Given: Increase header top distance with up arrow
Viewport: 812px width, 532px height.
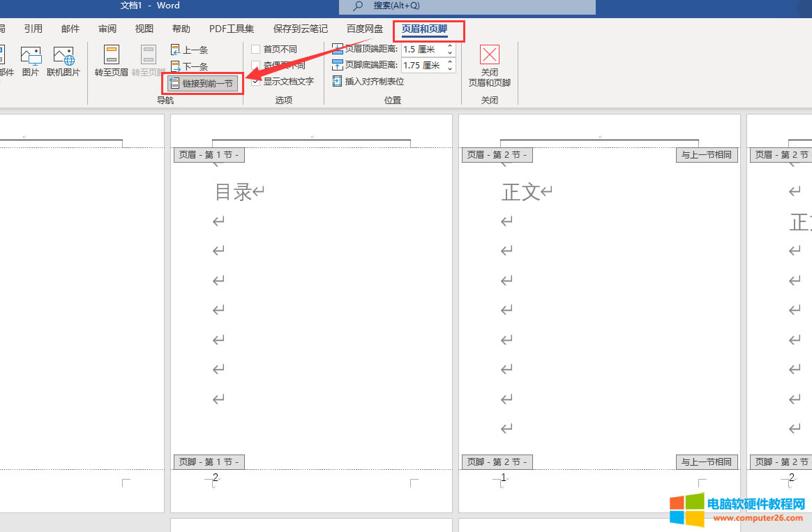Looking at the screenshot, I should 450,46.
